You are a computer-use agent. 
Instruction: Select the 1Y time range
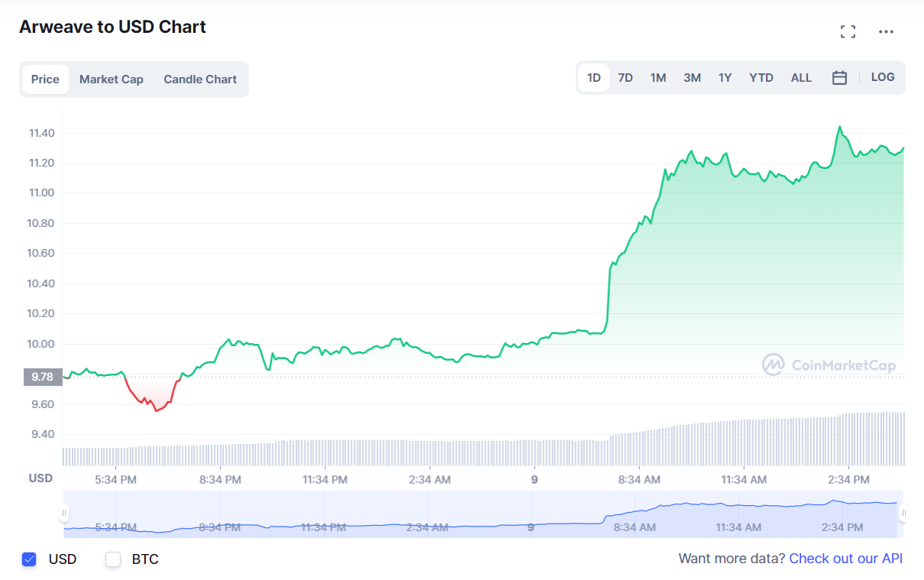(725, 78)
